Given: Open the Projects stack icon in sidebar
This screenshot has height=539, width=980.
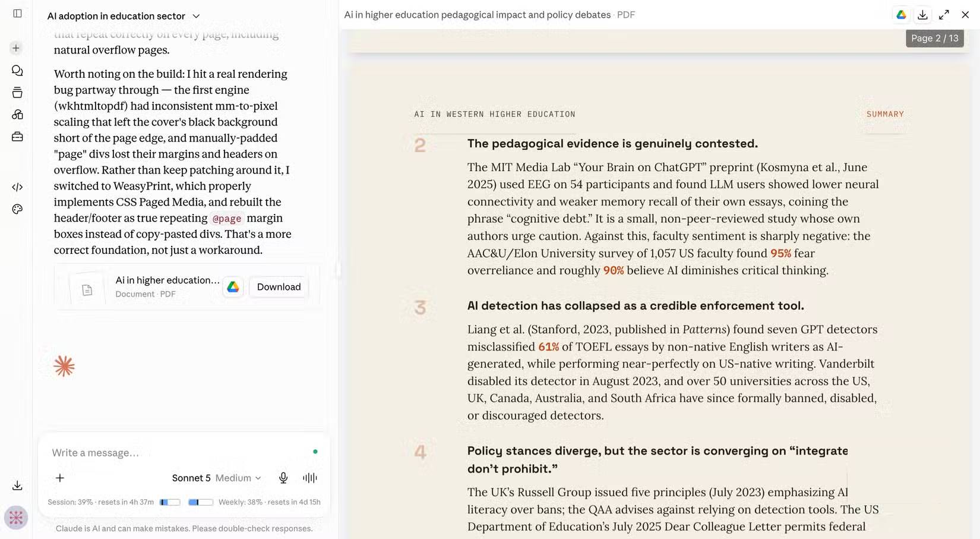Looking at the screenshot, I should (x=17, y=92).
